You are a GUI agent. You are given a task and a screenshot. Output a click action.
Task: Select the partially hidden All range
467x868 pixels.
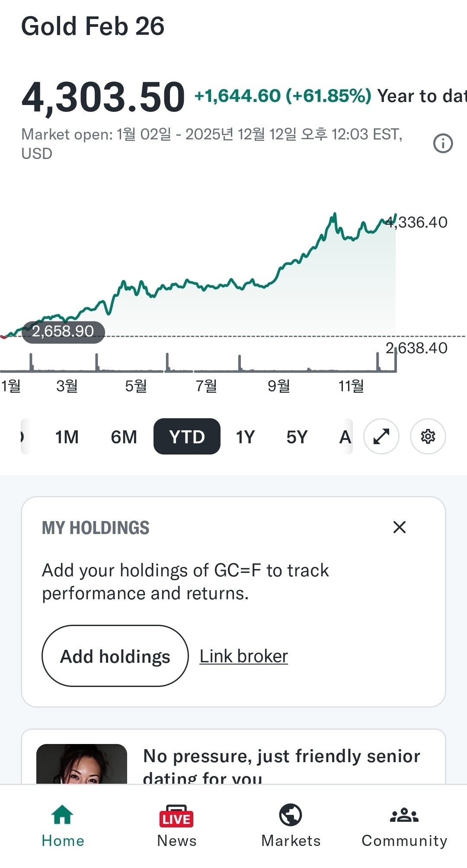345,437
